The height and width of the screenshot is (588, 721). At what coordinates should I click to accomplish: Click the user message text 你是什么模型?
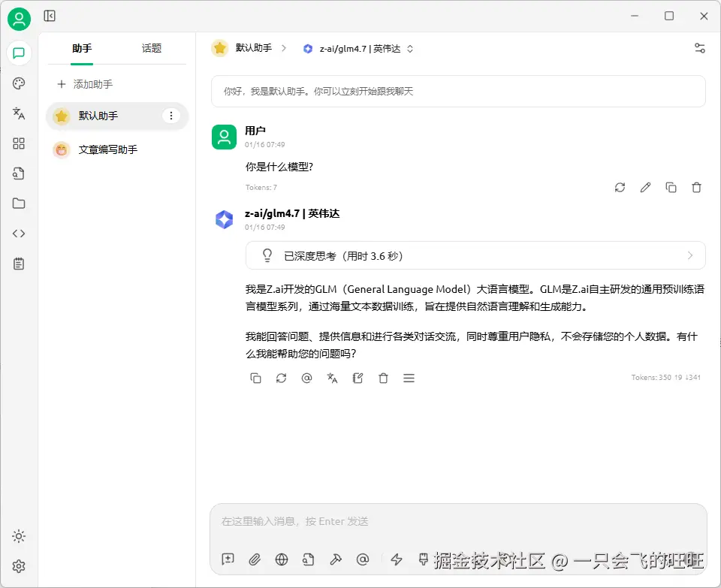pos(279,167)
